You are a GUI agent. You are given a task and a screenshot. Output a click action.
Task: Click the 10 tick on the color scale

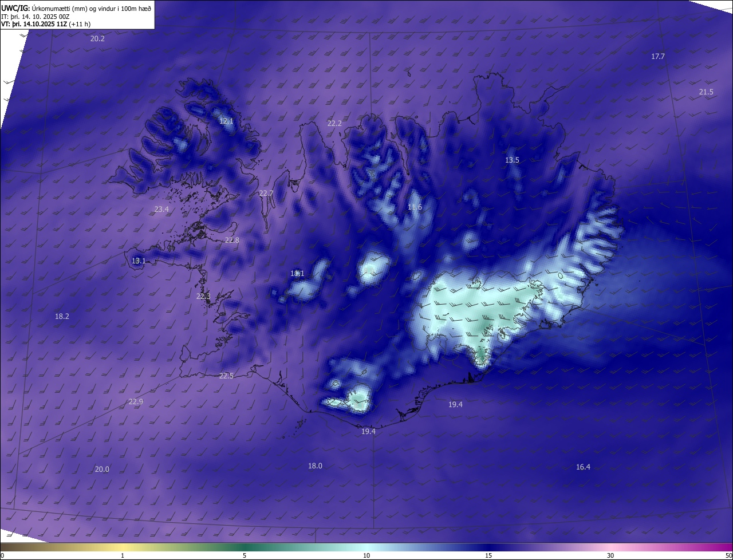click(366, 555)
